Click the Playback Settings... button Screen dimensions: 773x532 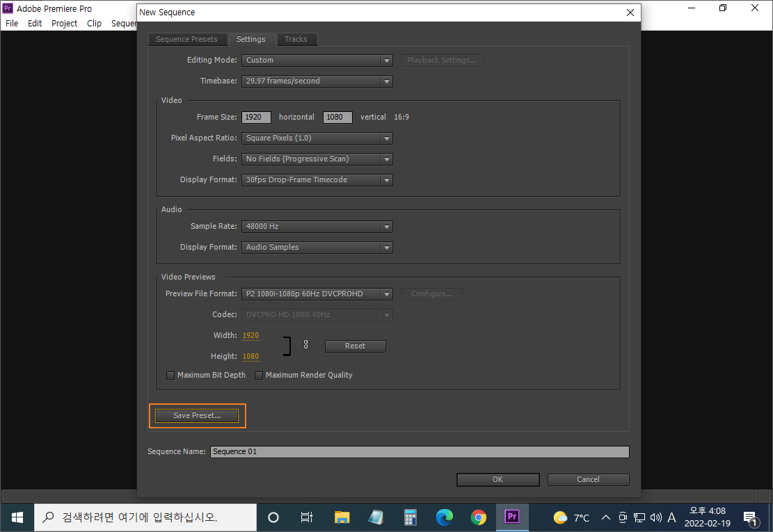click(443, 60)
